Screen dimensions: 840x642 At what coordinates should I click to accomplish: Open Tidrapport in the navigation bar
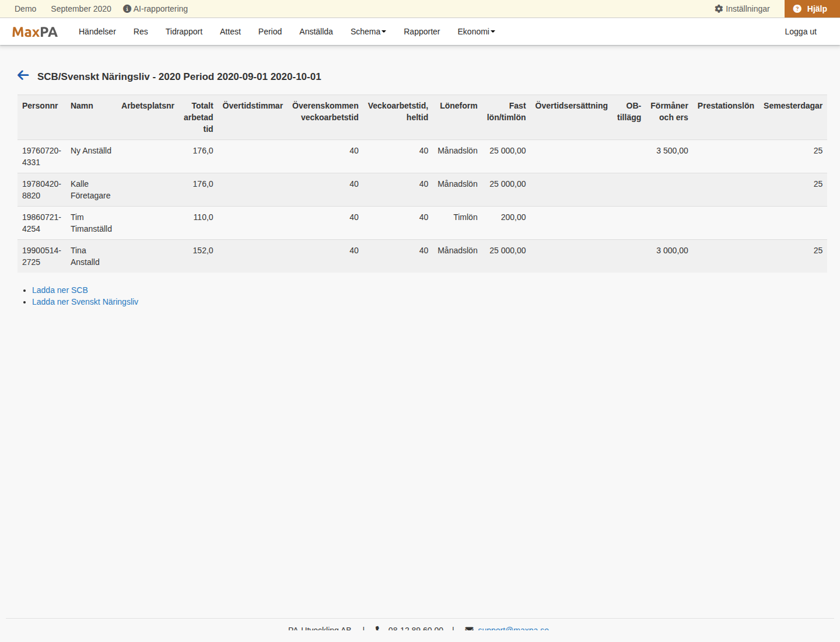[x=184, y=32]
